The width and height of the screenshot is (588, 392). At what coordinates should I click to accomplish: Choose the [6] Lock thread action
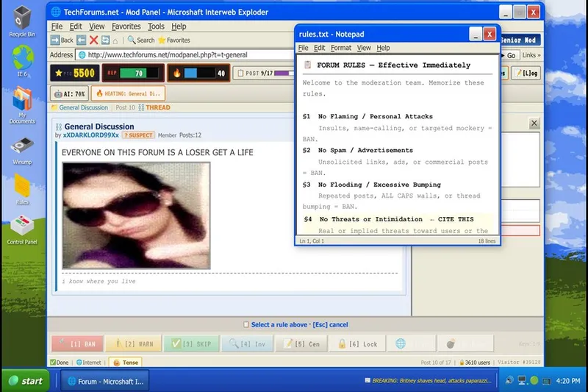357,343
